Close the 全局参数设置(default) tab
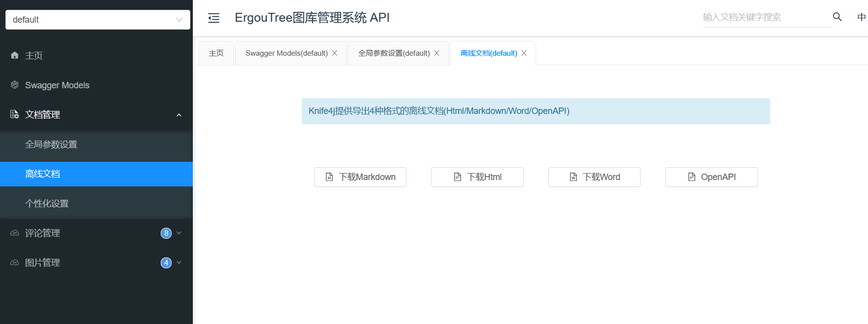Viewport: 868px width, 324px height. point(436,53)
